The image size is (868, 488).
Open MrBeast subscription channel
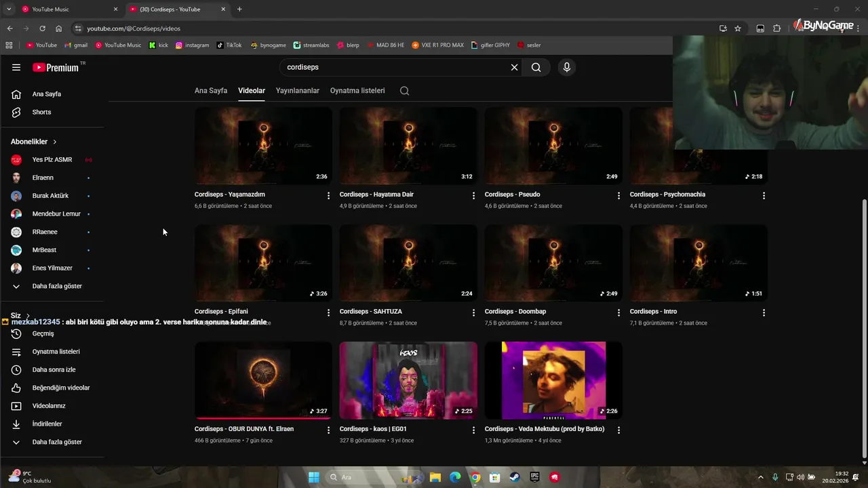point(52,250)
